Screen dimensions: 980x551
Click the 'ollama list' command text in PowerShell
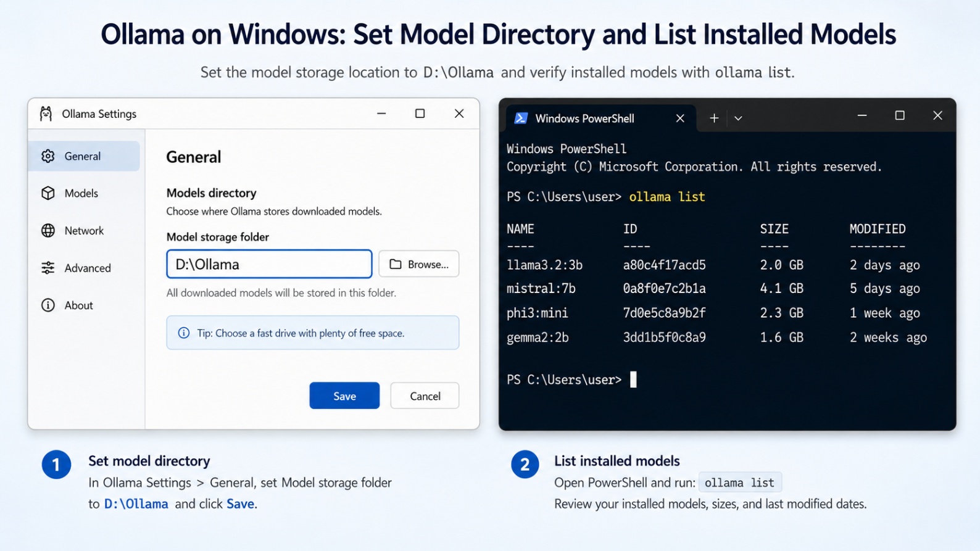coord(666,197)
